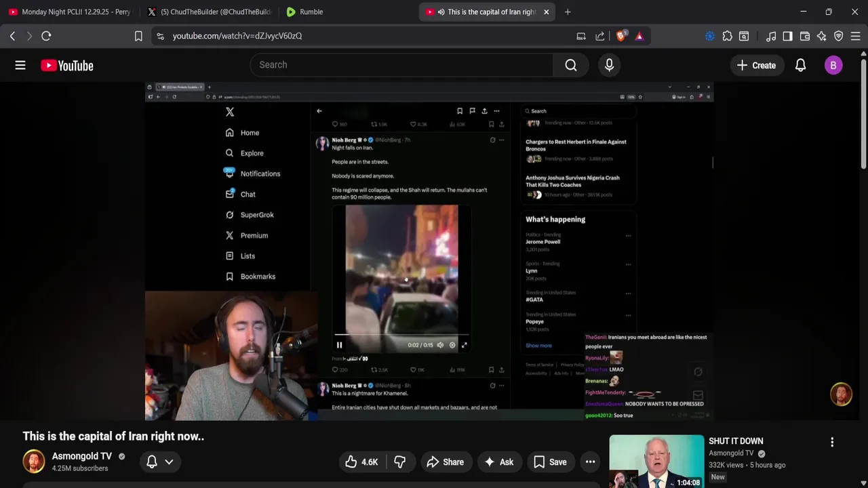Open browser share icon in address bar
The image size is (868, 488).
pos(600,36)
